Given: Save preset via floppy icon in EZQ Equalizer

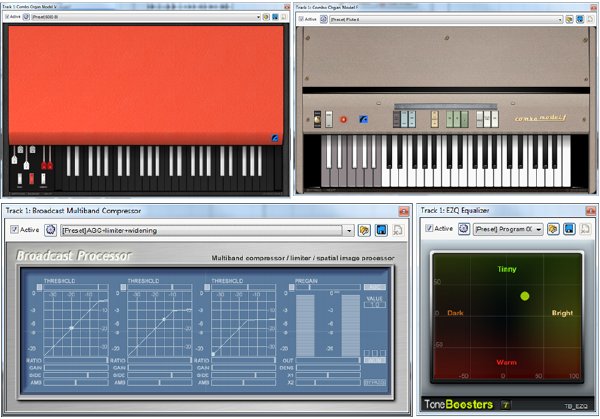Looking at the screenshot, I should [x=569, y=229].
